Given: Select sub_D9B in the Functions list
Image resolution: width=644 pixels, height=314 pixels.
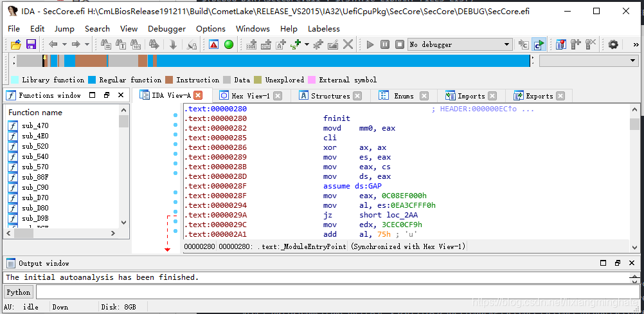Looking at the screenshot, I should pos(35,218).
